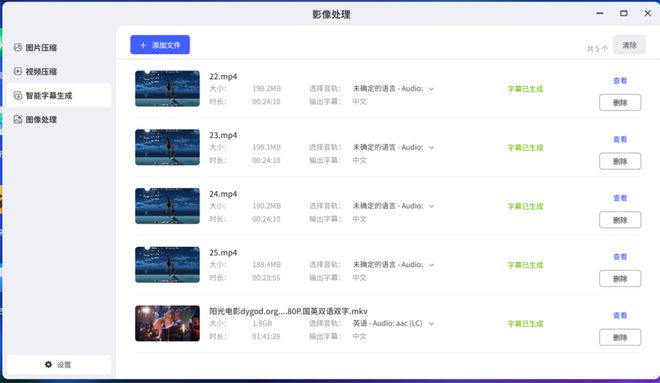The image size is (660, 383).
Task: View subtitles via 查看 for 22.mp4
Action: [620, 81]
